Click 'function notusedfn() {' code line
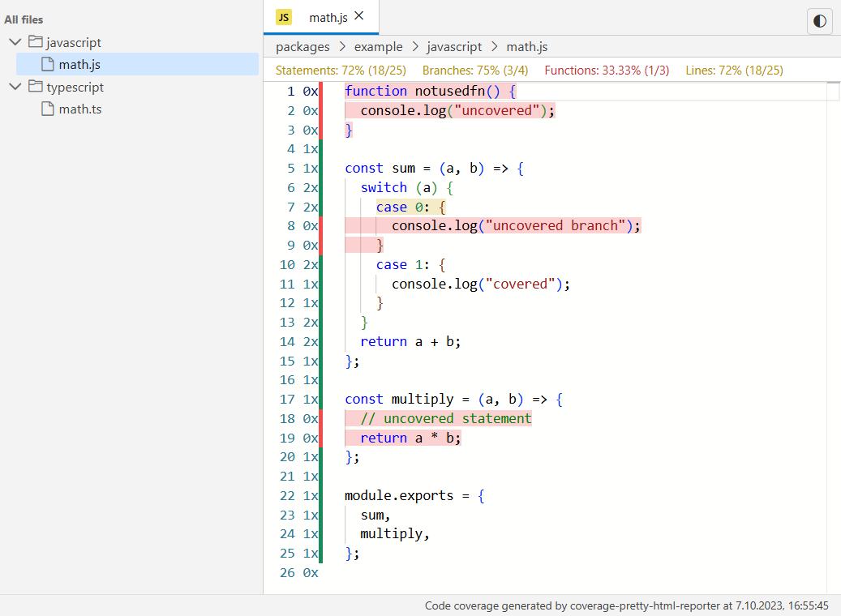Image resolution: width=841 pixels, height=616 pixels. point(430,91)
